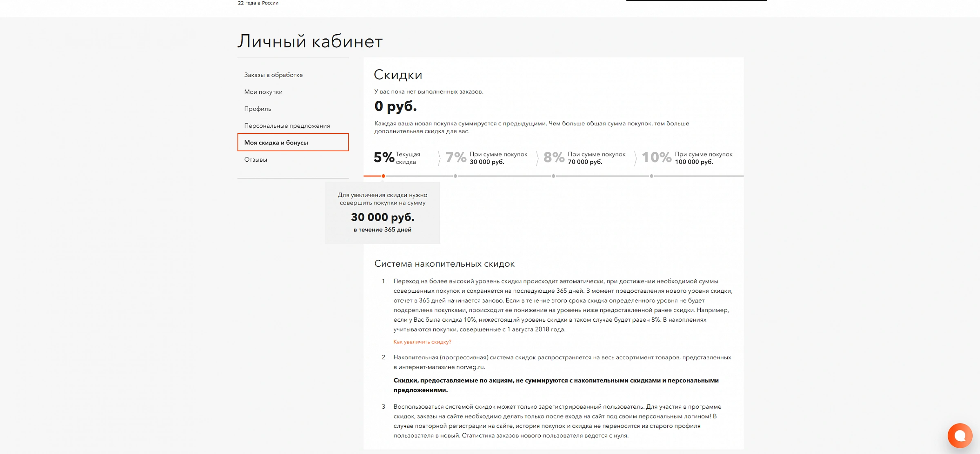The width and height of the screenshot is (980, 454).
Task: Click the 7% level dot on progress bar
Action: [455, 176]
